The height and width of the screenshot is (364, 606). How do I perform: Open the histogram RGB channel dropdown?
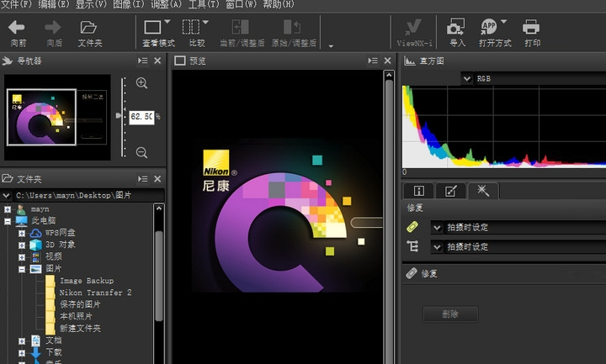click(x=467, y=79)
